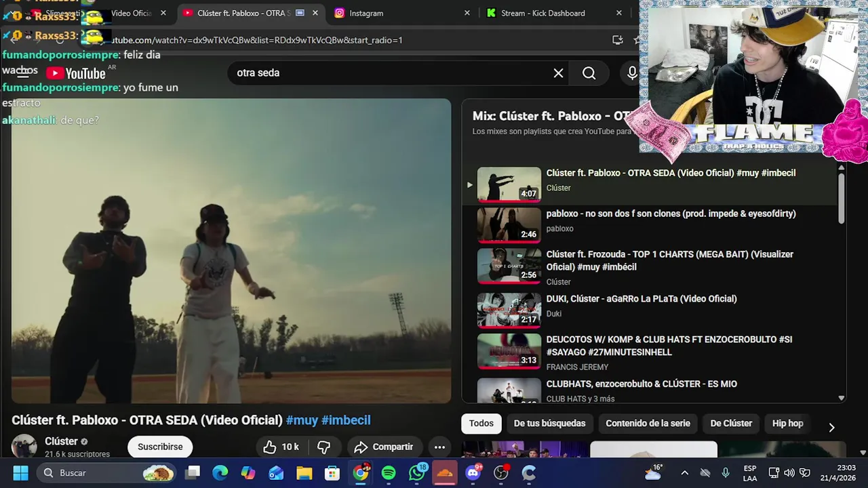868x488 pixels.
Task: Open Task View on the taskbar
Action: pyautogui.click(x=193, y=472)
